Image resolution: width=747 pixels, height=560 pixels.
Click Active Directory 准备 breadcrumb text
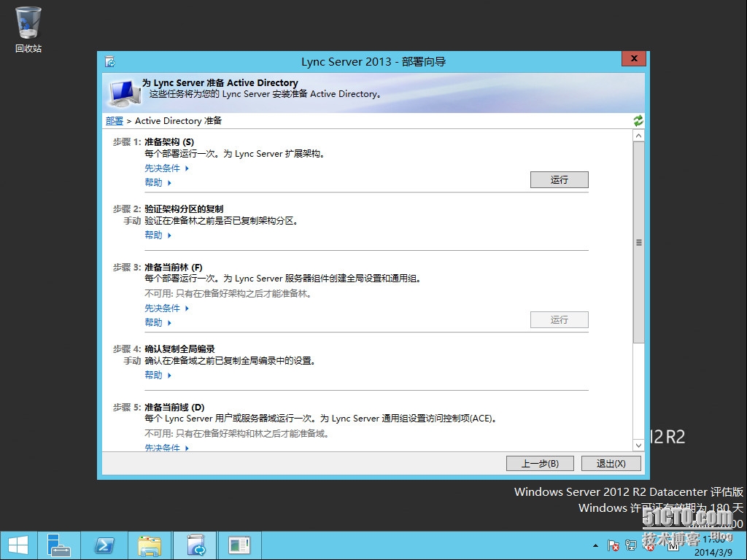(178, 121)
